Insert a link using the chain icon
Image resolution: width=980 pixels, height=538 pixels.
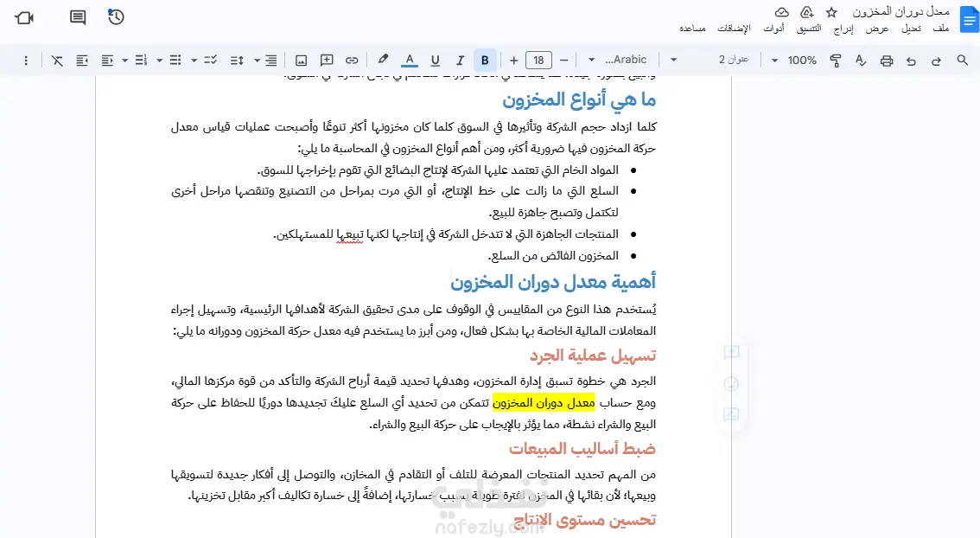click(352, 60)
